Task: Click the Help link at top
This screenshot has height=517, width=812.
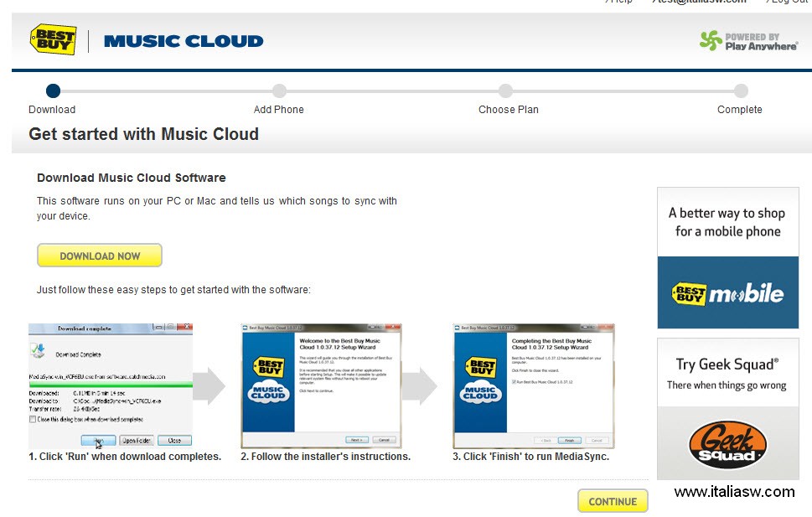Action: click(618, 2)
